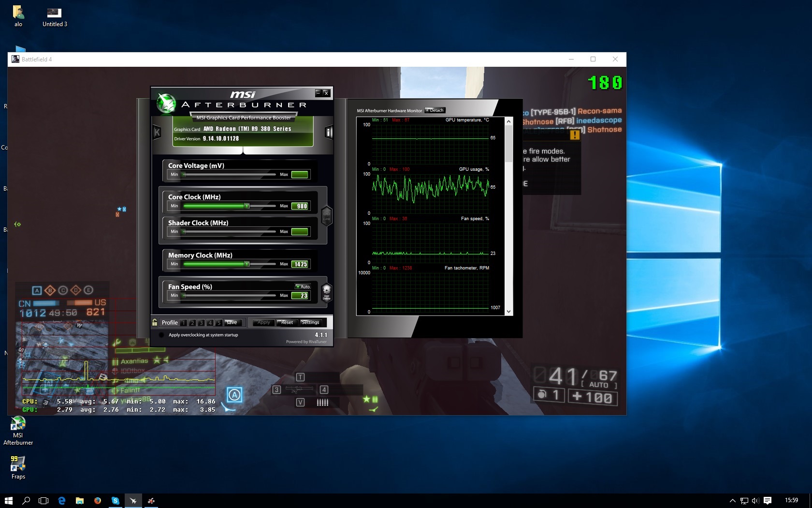Click the hardware monitor scrollbar thumb

click(x=508, y=143)
